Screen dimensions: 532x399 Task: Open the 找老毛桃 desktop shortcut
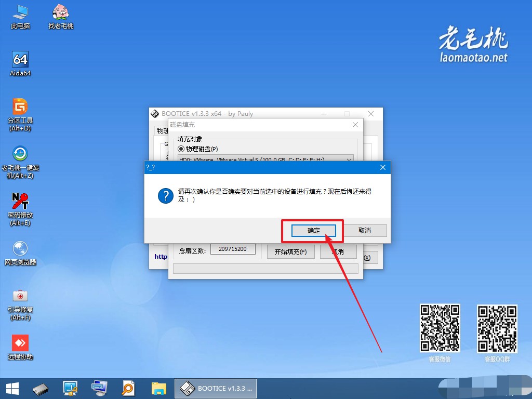61,16
